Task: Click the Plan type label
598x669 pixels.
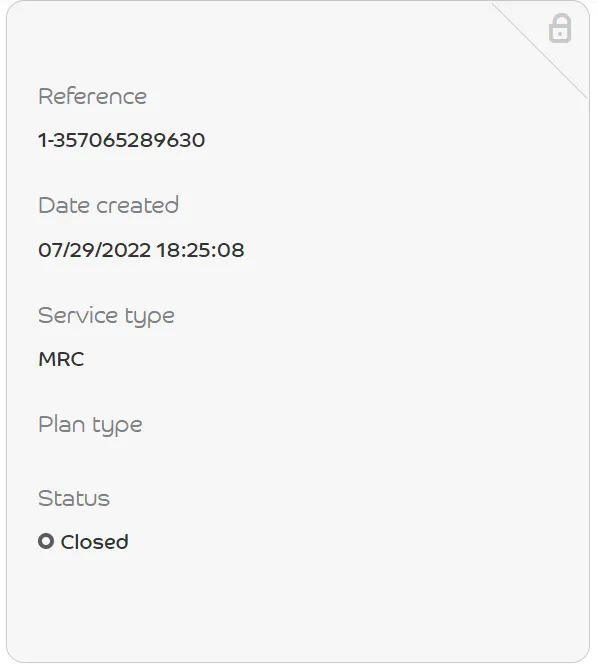Action: point(90,425)
